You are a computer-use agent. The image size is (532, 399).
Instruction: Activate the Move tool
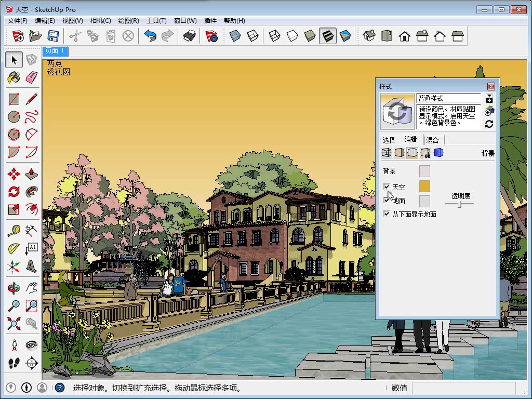(14, 174)
